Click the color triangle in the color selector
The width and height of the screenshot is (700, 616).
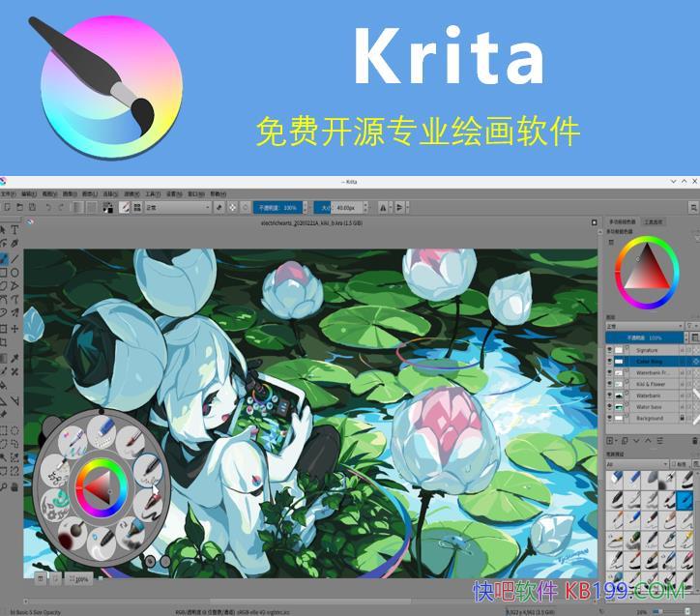click(x=645, y=272)
